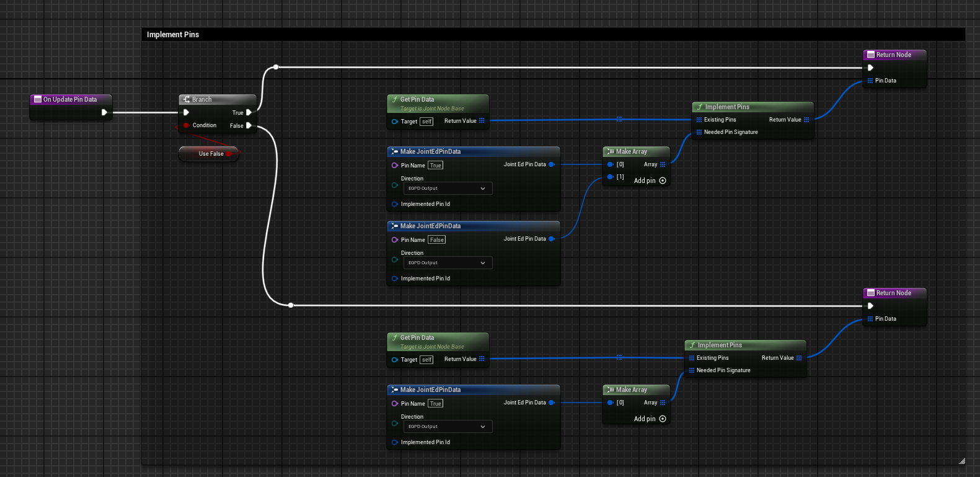Open Direction dropdown for the False pin JointEdPinData
Image resolution: width=980 pixels, height=477 pixels.
pos(448,263)
